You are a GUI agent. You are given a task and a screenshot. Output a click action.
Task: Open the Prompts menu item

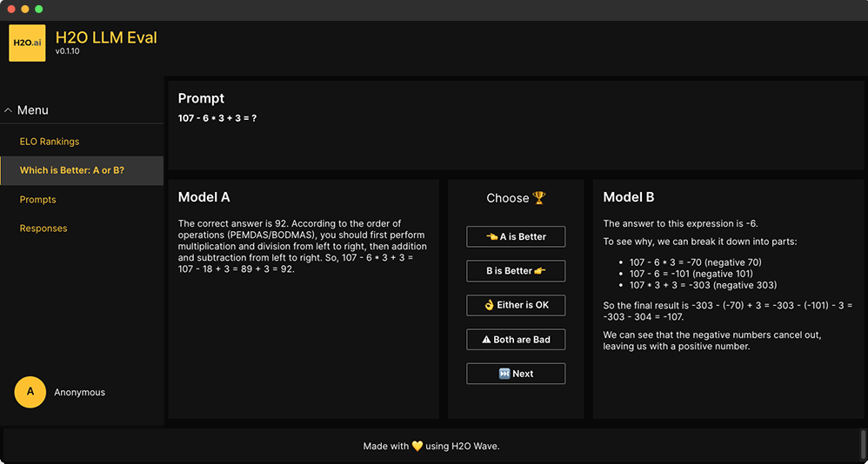(37, 200)
